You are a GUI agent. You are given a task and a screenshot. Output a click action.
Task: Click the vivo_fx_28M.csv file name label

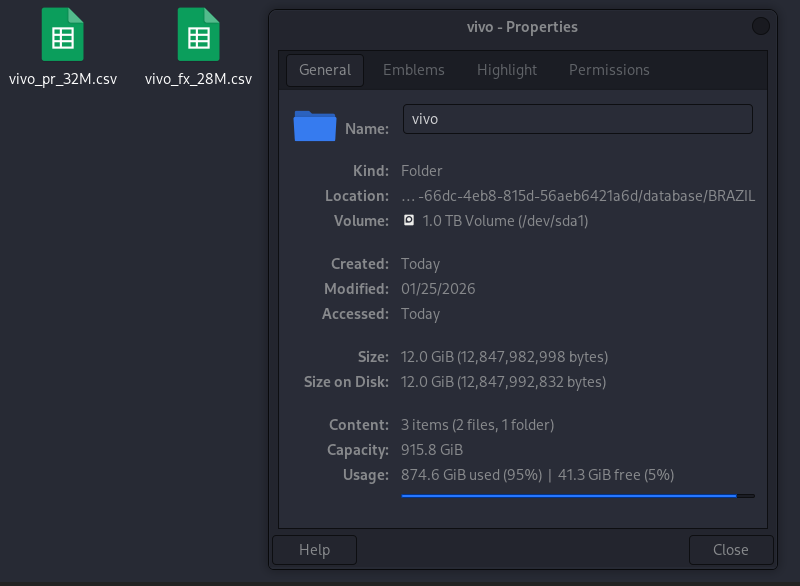[198, 79]
